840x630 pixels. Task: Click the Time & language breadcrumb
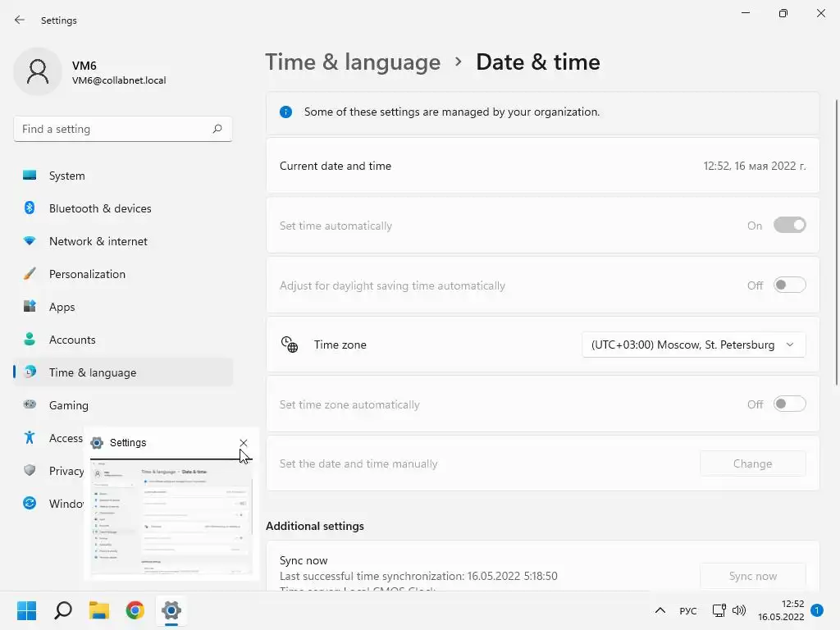353,62
